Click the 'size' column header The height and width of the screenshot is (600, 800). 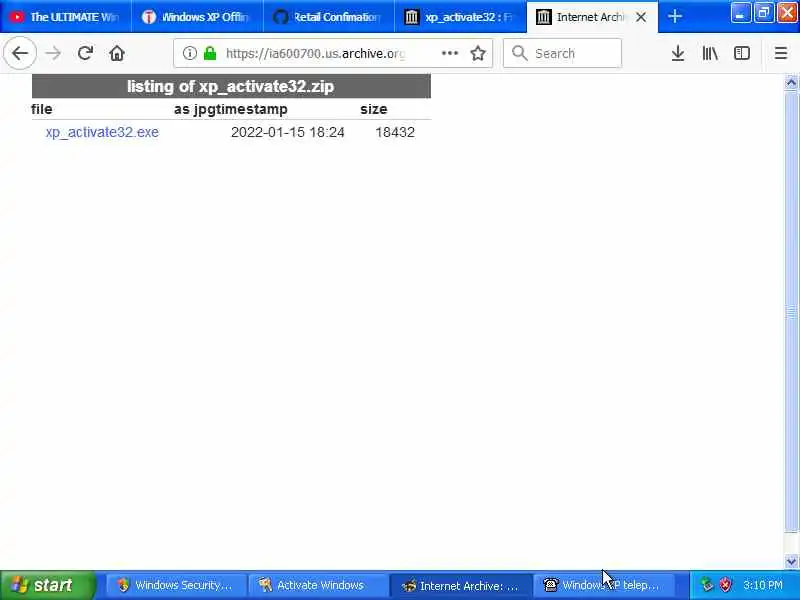(x=373, y=109)
